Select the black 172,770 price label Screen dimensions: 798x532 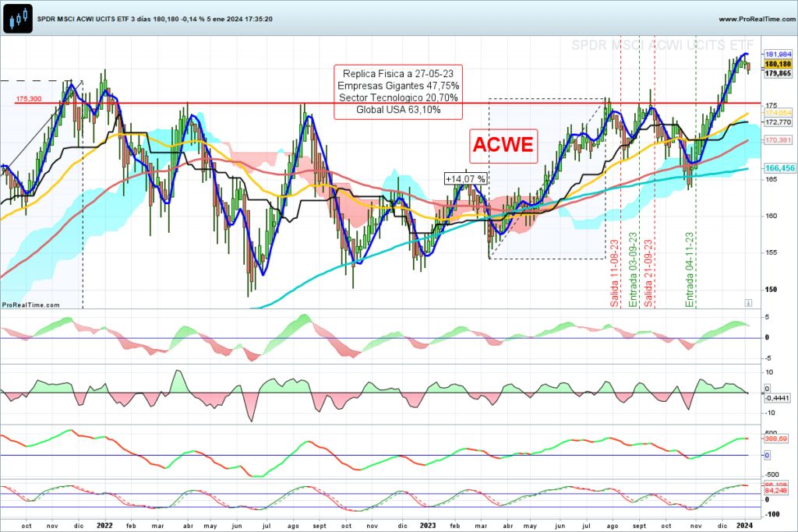pyautogui.click(x=779, y=122)
